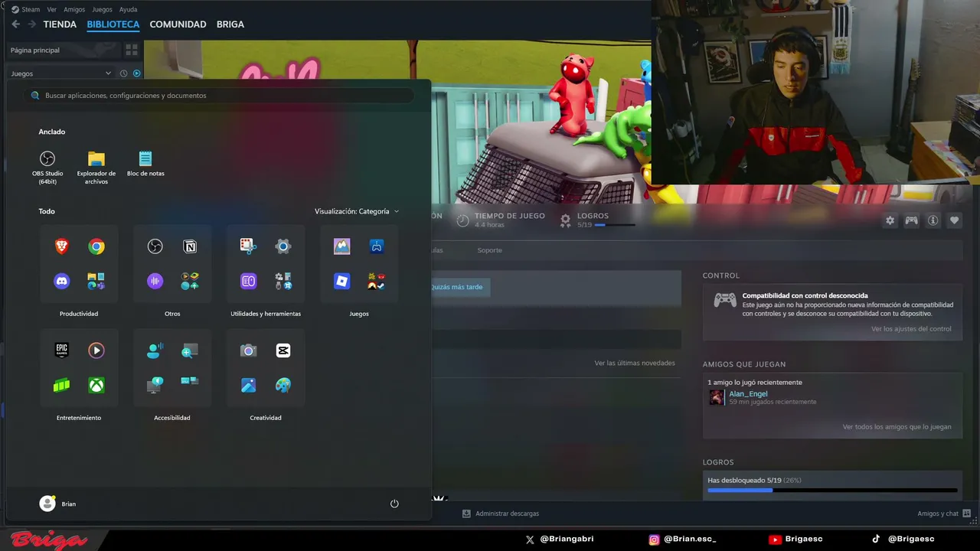Open Explorador de archivos pinned app
This screenshot has height=551, width=980.
pyautogui.click(x=96, y=167)
